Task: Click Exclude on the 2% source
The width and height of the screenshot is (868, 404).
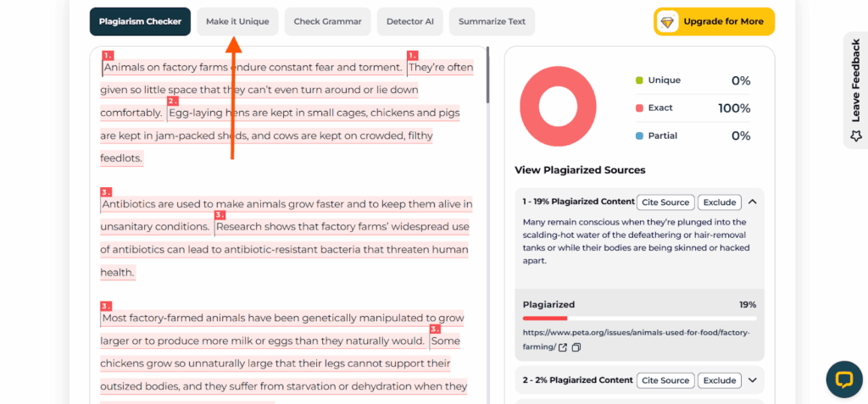Action: pyautogui.click(x=720, y=380)
